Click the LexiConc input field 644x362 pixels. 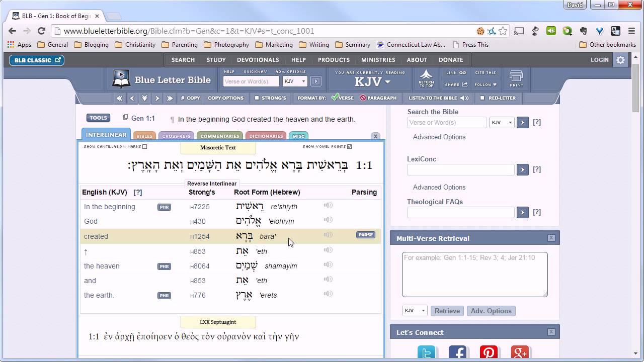pyautogui.click(x=460, y=169)
